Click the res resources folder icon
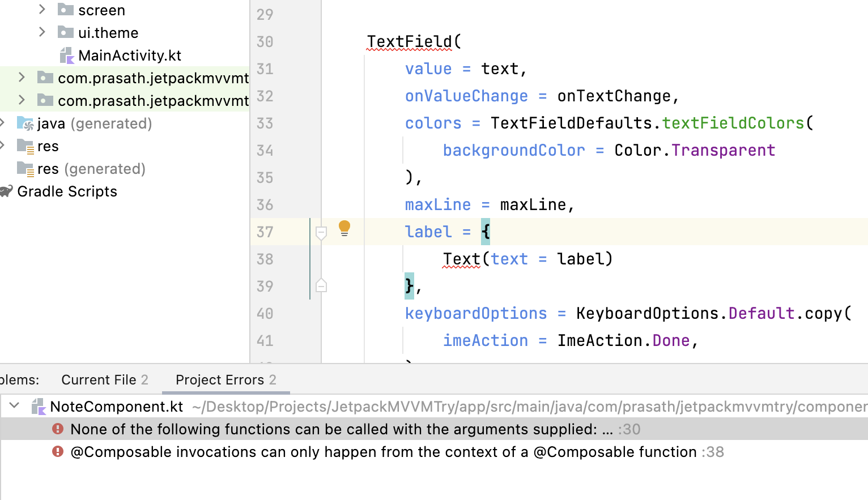Screen dimensions: 868x500 click(x=25, y=146)
